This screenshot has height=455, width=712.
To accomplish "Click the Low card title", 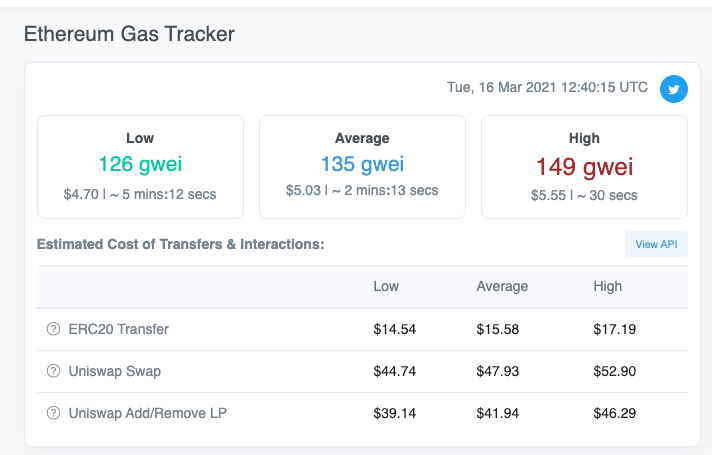I will coord(140,138).
